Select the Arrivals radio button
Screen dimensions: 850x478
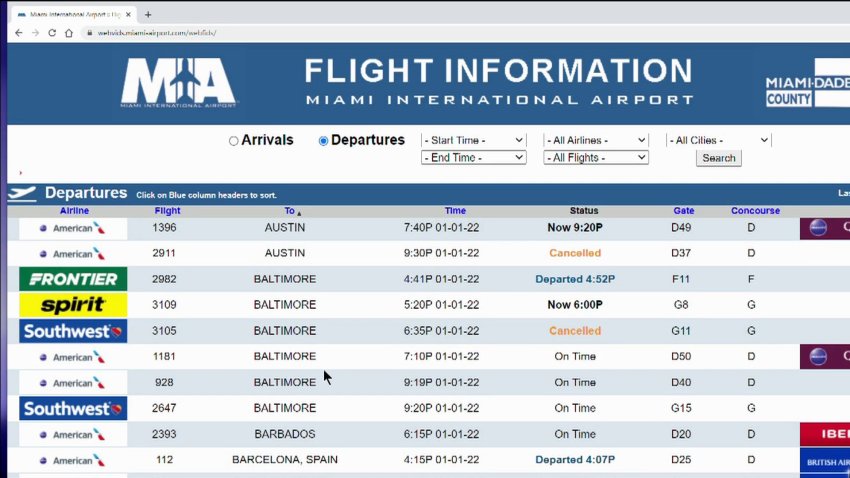233,141
